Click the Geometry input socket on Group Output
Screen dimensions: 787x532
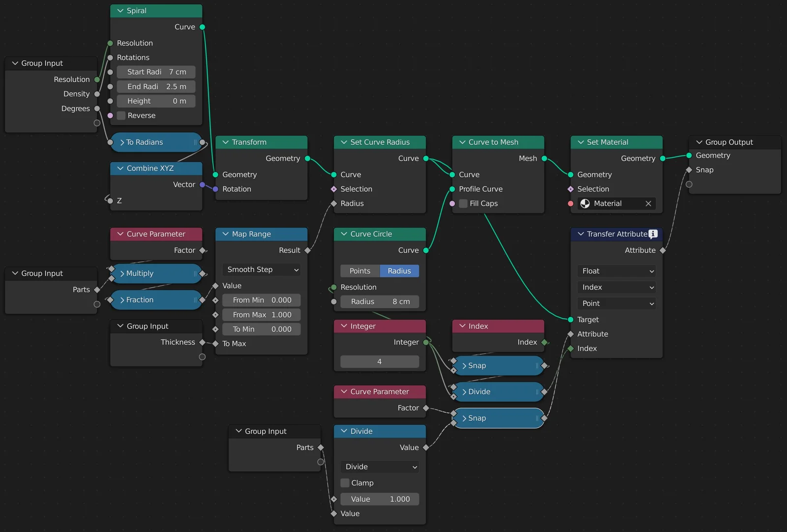coord(689,155)
